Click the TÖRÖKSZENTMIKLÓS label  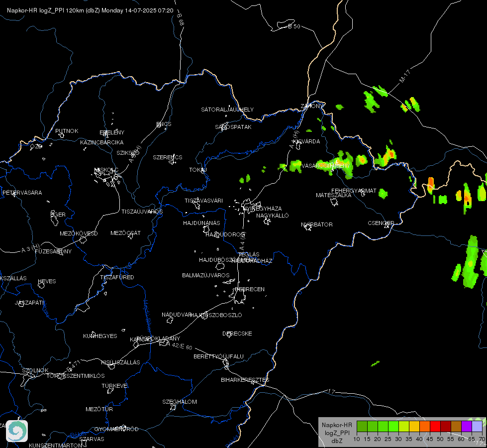pos(76,376)
